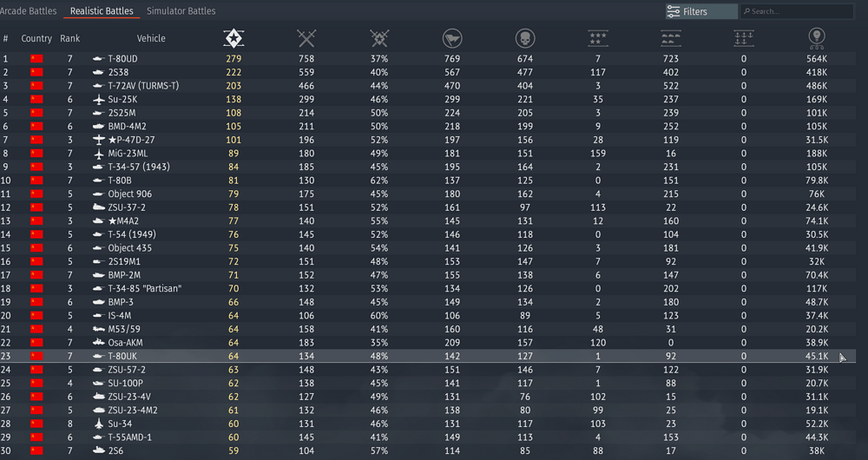The height and width of the screenshot is (460, 868).
Task: Click the Search input field
Action: 799,11
